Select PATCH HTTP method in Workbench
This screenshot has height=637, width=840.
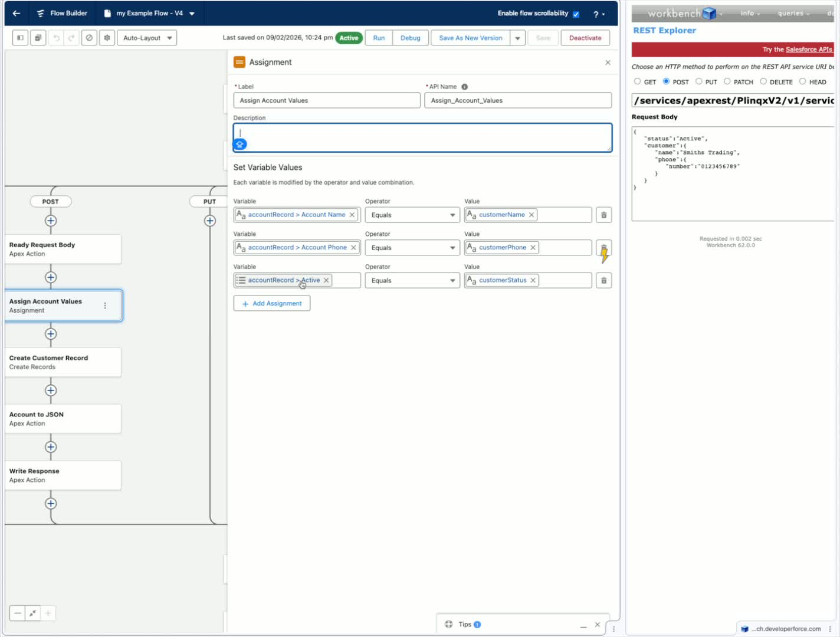[727, 81]
